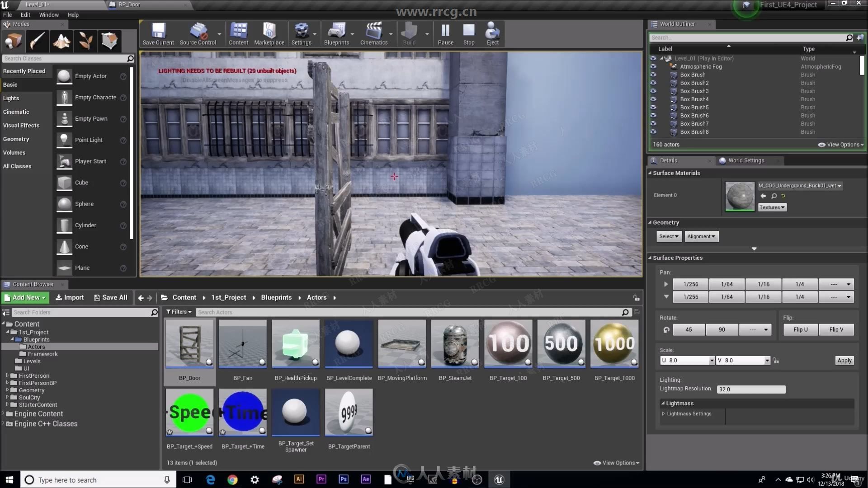The image size is (868, 488).
Task: Click the Cinematics toolbar icon
Action: 374,34
